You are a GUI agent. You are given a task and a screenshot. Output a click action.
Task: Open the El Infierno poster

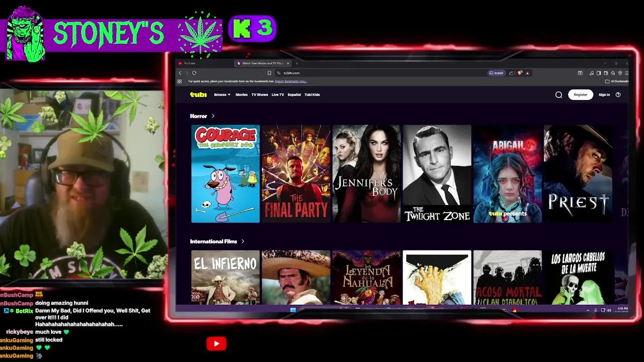click(225, 278)
